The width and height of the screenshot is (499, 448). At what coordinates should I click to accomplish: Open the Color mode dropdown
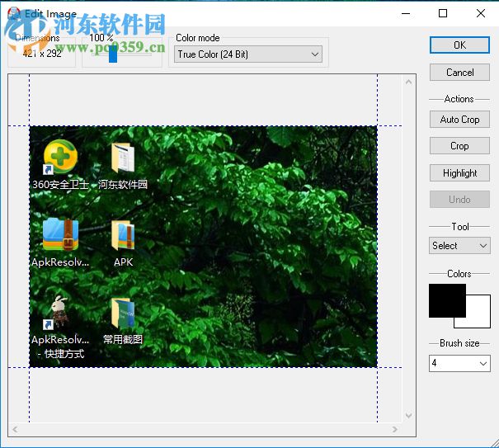click(248, 54)
